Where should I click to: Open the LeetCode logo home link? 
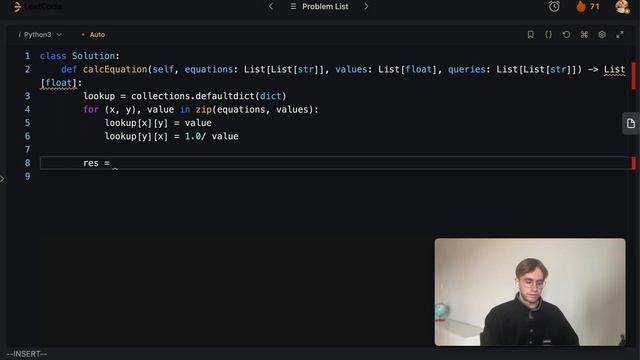click(x=38, y=7)
